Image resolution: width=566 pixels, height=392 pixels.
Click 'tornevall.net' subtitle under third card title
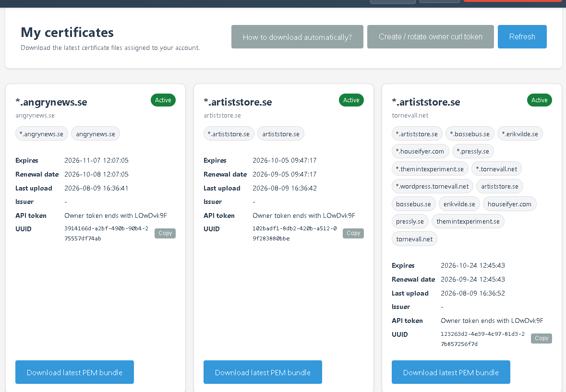tap(410, 116)
